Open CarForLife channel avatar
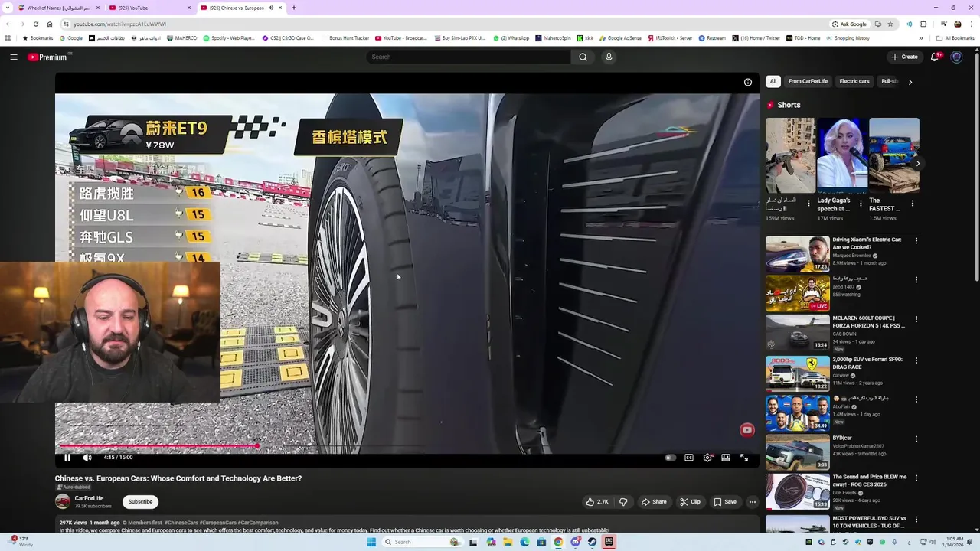The image size is (980, 551). (63, 502)
